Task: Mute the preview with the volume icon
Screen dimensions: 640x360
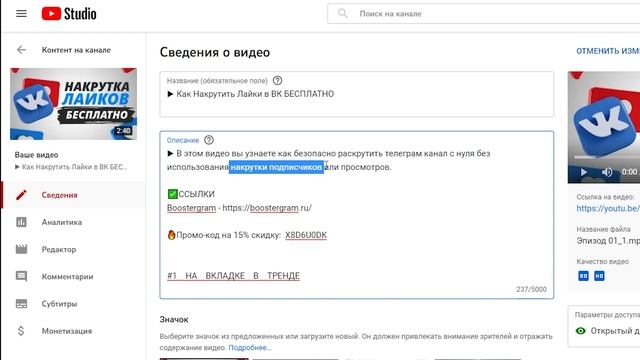Action: click(x=607, y=172)
